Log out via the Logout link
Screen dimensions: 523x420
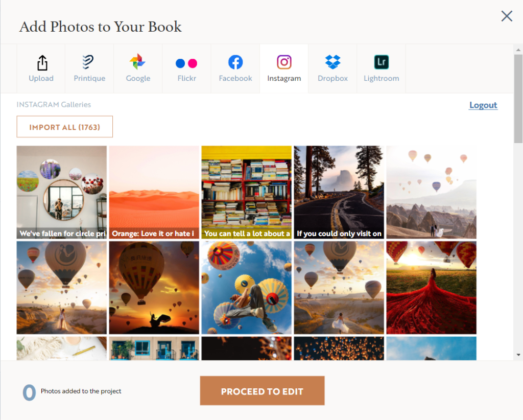(483, 105)
